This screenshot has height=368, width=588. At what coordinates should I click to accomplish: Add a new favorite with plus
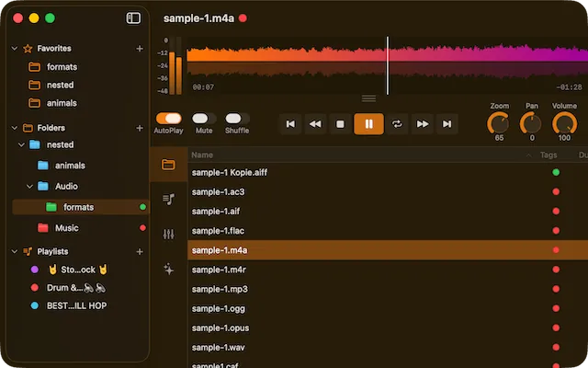(x=140, y=49)
